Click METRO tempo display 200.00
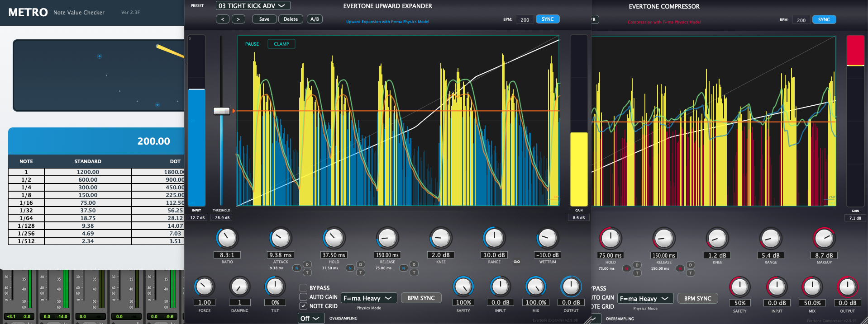Image resolution: width=868 pixels, height=324 pixels. click(x=154, y=141)
